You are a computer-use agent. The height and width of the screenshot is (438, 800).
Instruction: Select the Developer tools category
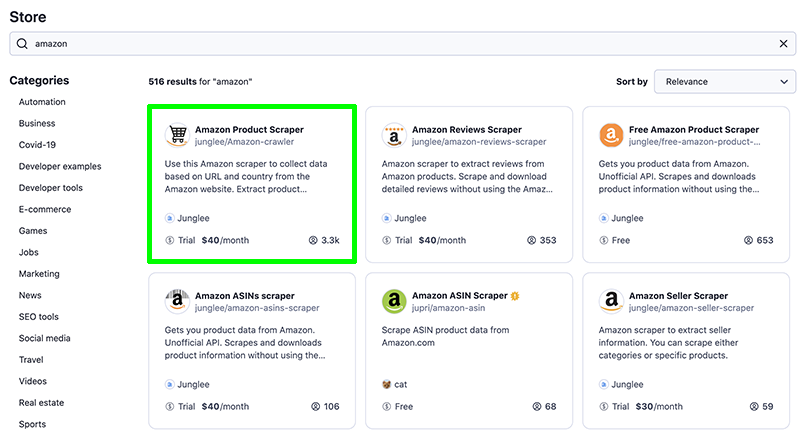tap(51, 188)
